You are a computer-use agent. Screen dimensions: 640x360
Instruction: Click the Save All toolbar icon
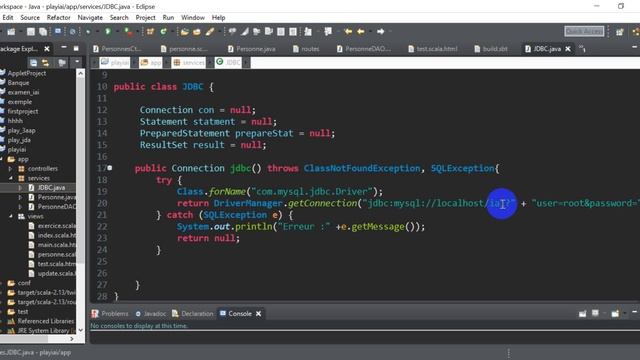point(42,31)
